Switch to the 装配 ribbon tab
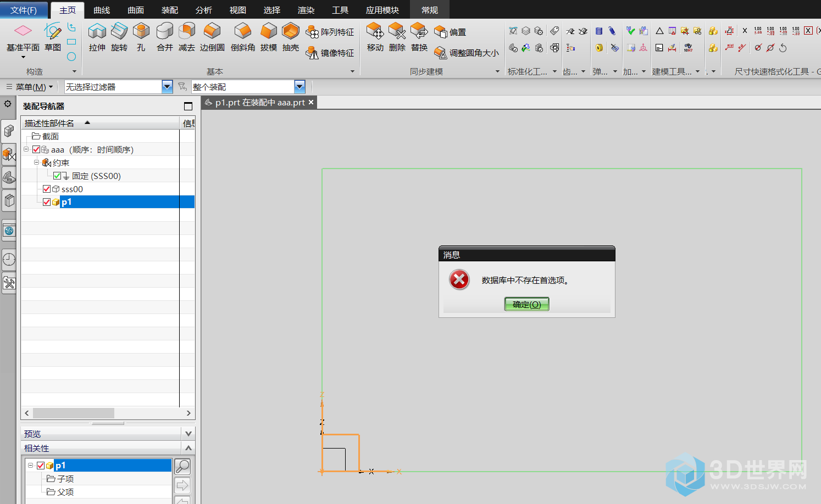 [170, 10]
